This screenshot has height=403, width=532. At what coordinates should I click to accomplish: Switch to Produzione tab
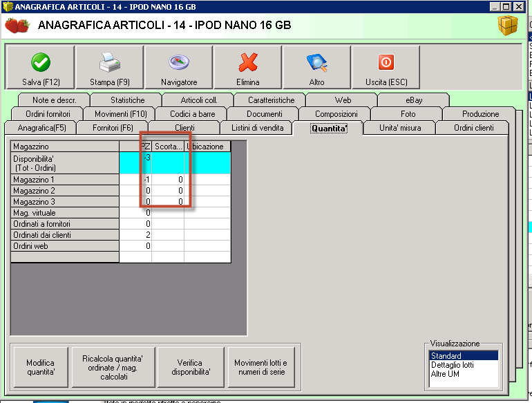tap(480, 114)
